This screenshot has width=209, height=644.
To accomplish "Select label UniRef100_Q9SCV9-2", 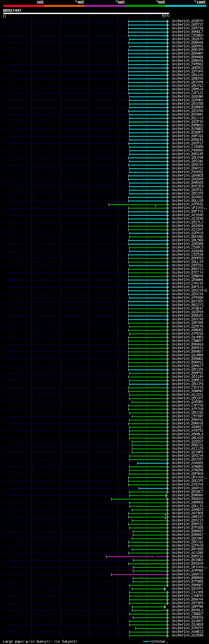I will (189, 291).
